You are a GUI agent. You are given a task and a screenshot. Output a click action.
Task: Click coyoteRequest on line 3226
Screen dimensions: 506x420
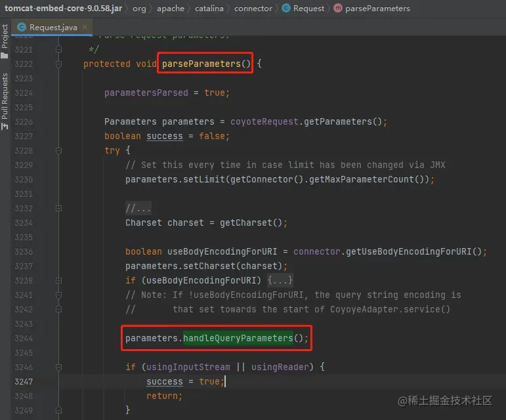tap(264, 121)
